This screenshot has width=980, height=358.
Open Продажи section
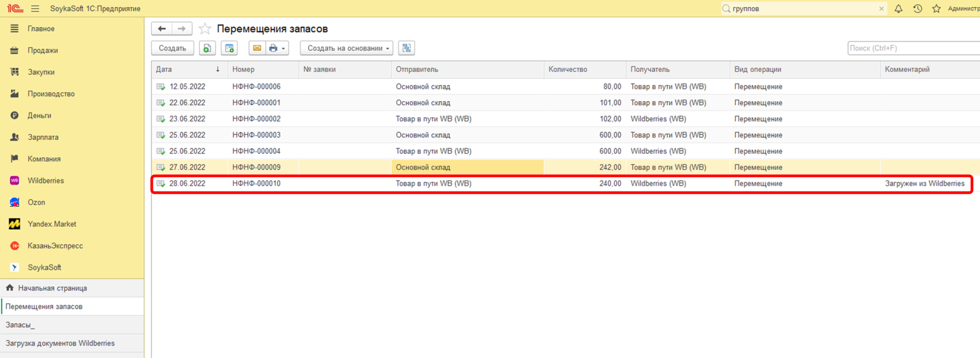pyautogui.click(x=43, y=50)
